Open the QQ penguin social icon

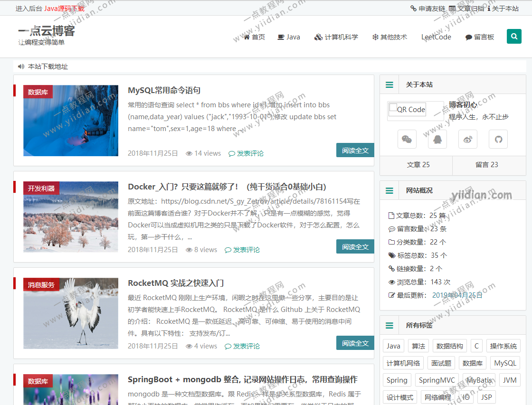click(x=437, y=139)
